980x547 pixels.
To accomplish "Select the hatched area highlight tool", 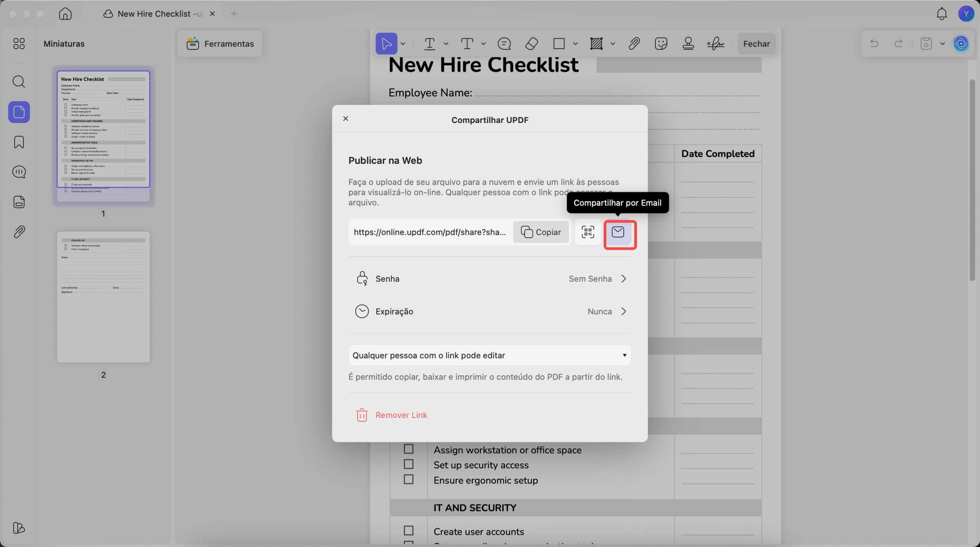I will pyautogui.click(x=596, y=44).
